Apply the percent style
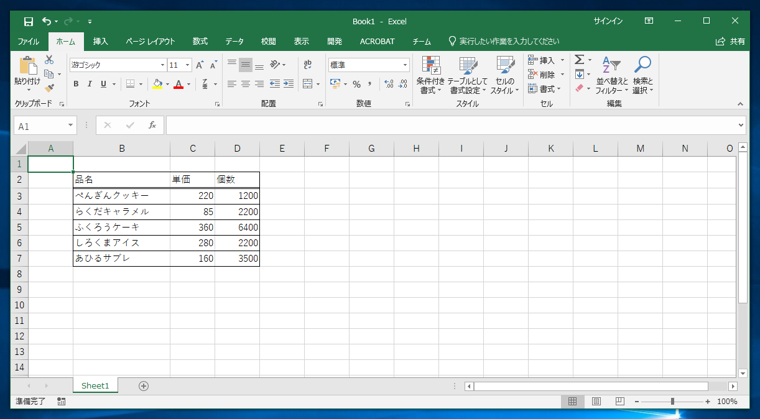 coord(357,84)
